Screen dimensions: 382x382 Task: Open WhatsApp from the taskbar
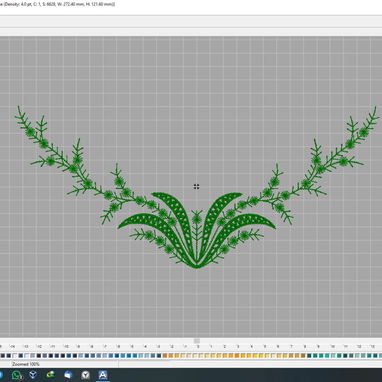(x=17, y=375)
